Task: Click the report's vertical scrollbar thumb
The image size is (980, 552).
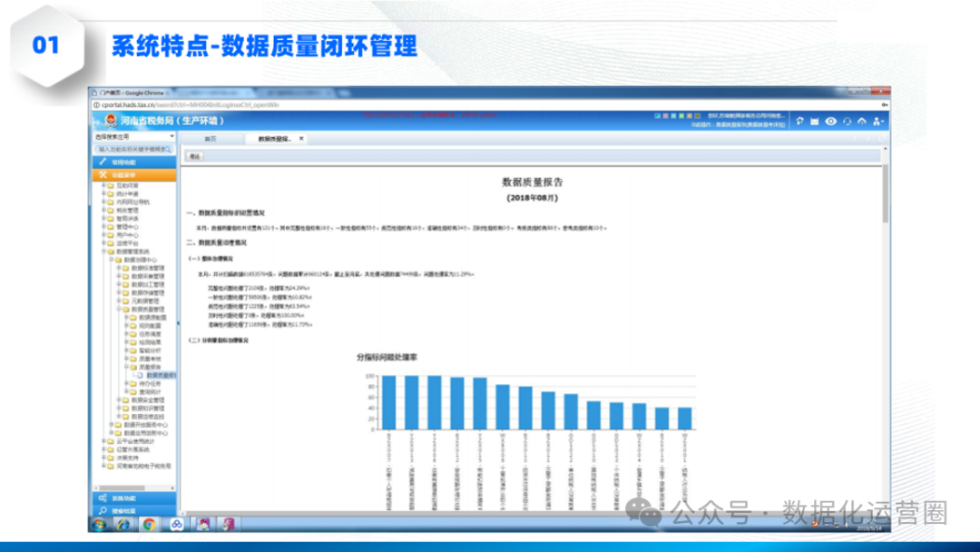Action: [x=886, y=193]
